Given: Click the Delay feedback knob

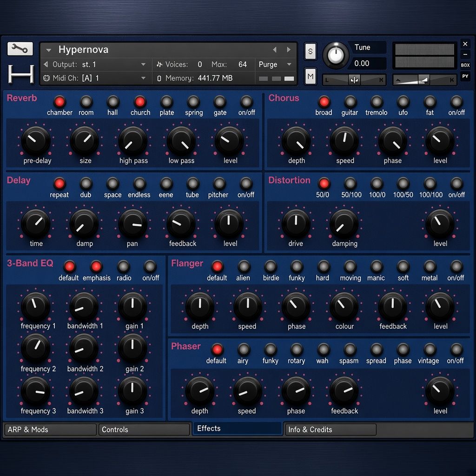Looking at the screenshot, I should click(181, 224).
